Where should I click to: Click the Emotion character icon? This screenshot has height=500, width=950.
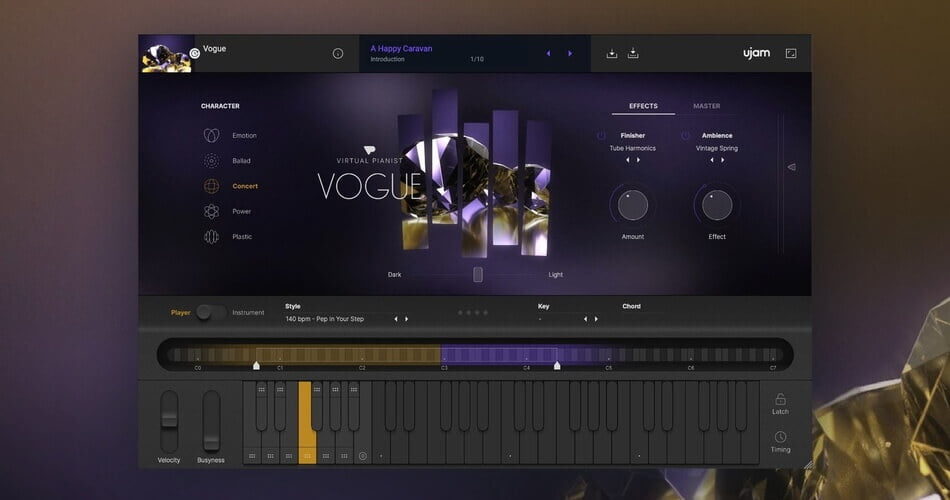(211, 135)
